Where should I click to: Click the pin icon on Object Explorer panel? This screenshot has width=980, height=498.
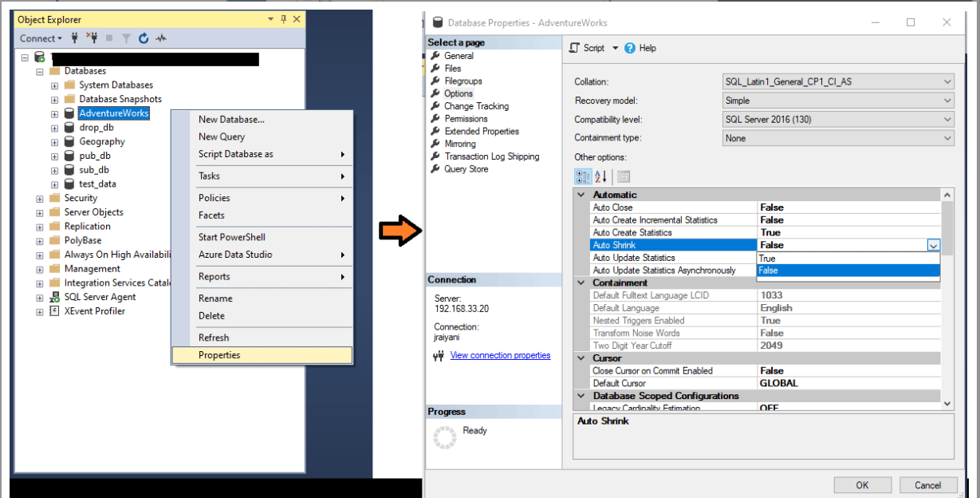click(284, 19)
